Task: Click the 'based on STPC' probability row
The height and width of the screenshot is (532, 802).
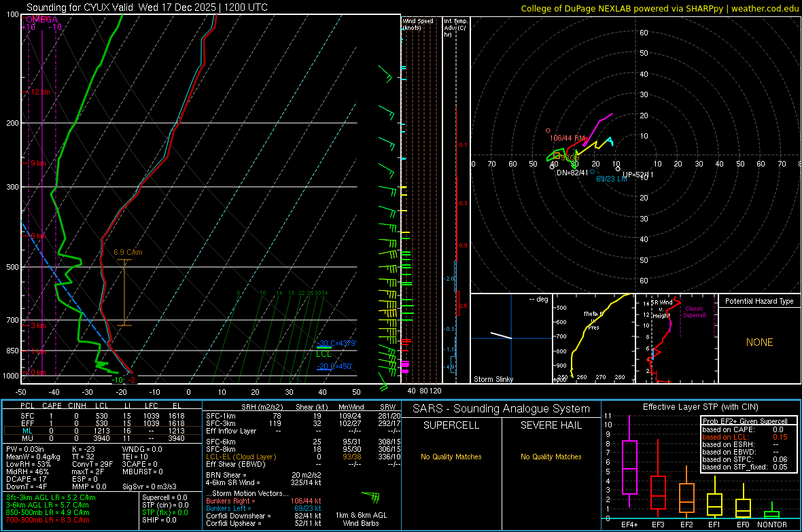Action: tap(745, 459)
